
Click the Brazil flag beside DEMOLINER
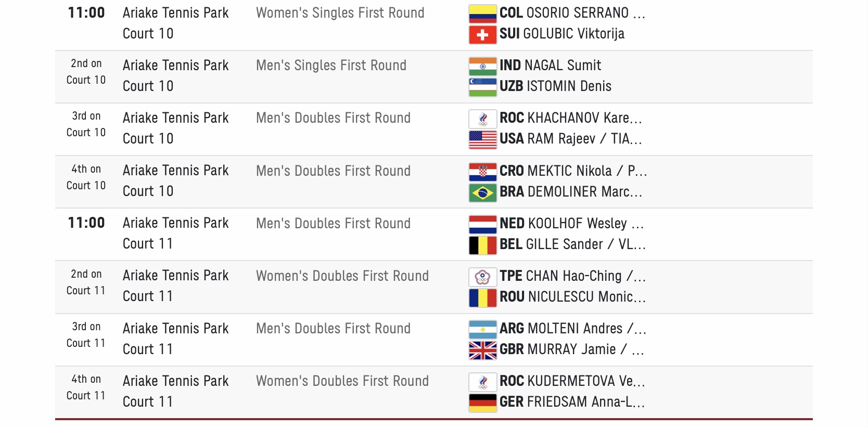[x=482, y=192]
